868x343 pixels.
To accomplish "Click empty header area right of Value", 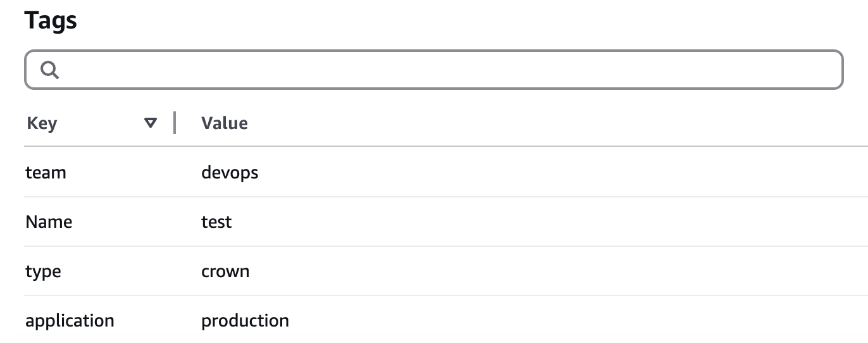I will tap(538, 123).
